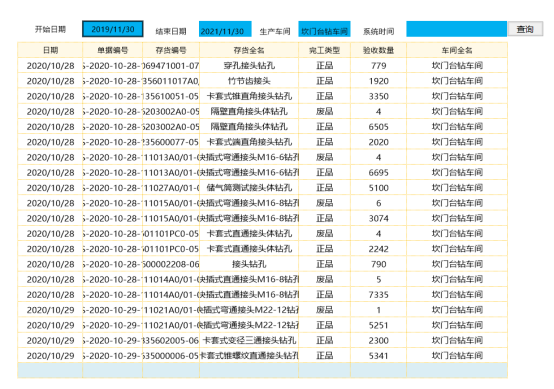The height and width of the screenshot is (389, 554).
Task: Click the 废品 cell in the quantity 1 row
Action: (x=324, y=310)
